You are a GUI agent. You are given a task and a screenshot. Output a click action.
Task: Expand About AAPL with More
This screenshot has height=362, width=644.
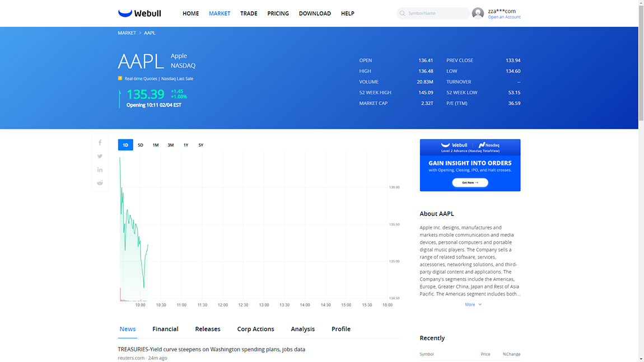pyautogui.click(x=473, y=304)
